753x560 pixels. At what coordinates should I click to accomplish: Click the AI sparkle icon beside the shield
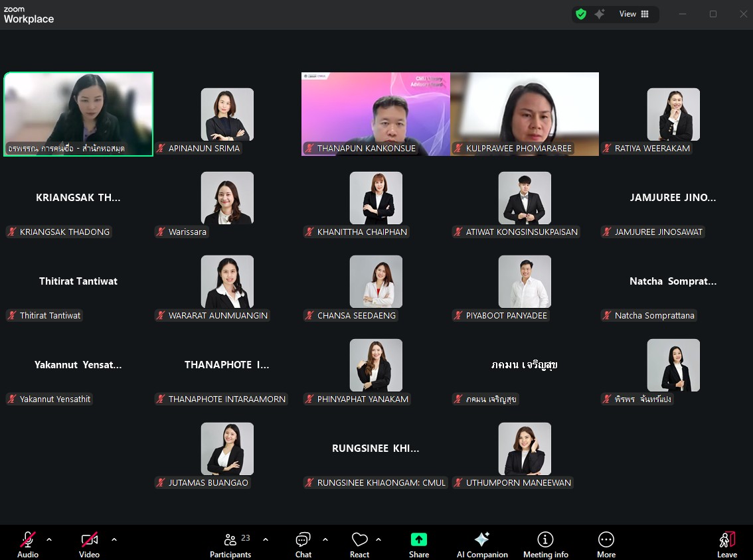(x=600, y=14)
